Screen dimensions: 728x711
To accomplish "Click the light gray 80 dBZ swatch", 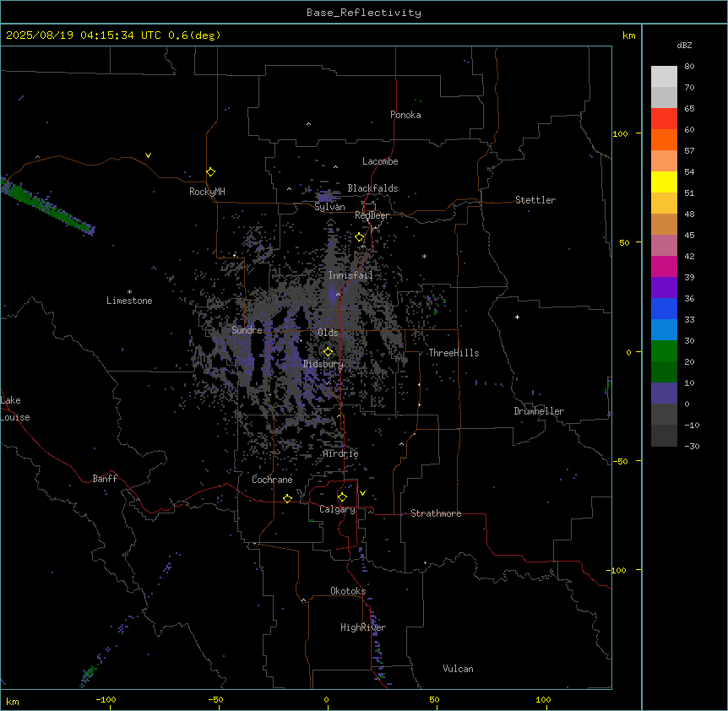I will 664,76.
